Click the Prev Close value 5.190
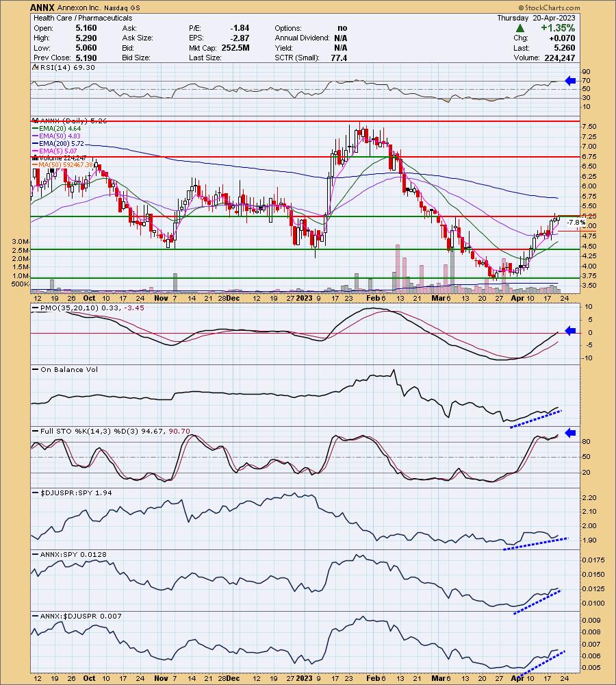This screenshot has height=685, width=616. click(86, 58)
